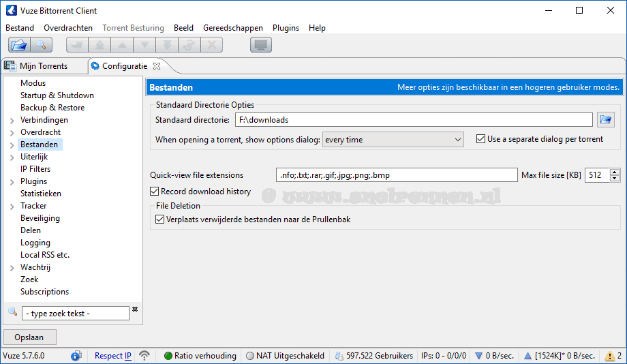Browse for Standaard directorie folder icon
The image size is (627, 364).
606,119
